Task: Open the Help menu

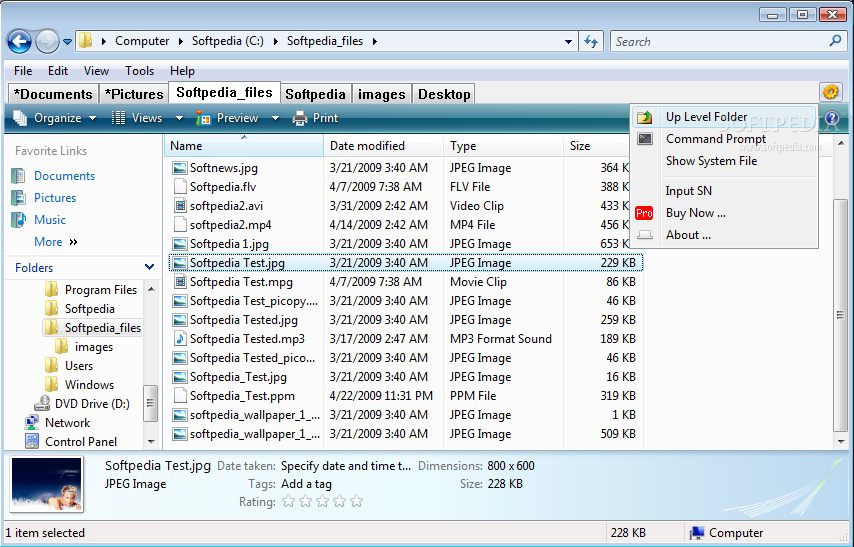Action: (182, 71)
